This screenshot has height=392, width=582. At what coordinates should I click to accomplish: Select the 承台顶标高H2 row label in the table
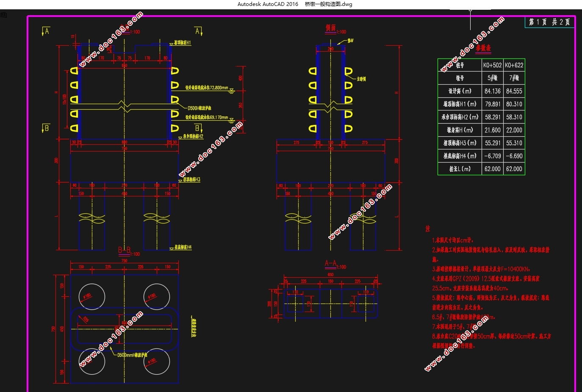tap(460, 117)
